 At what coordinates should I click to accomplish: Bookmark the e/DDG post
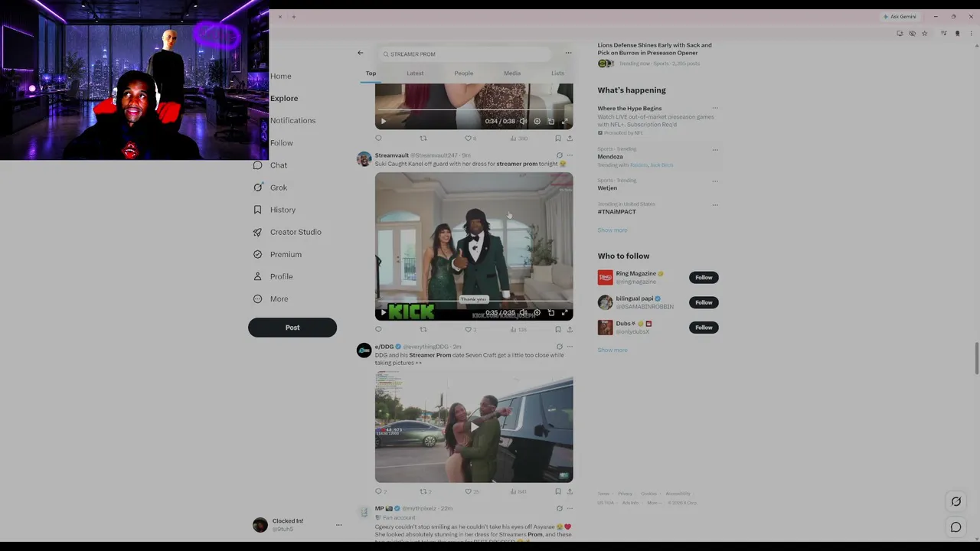pyautogui.click(x=557, y=491)
